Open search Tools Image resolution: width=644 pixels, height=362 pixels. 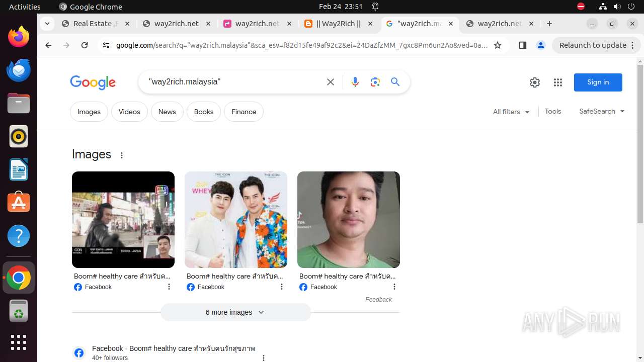[553, 112]
